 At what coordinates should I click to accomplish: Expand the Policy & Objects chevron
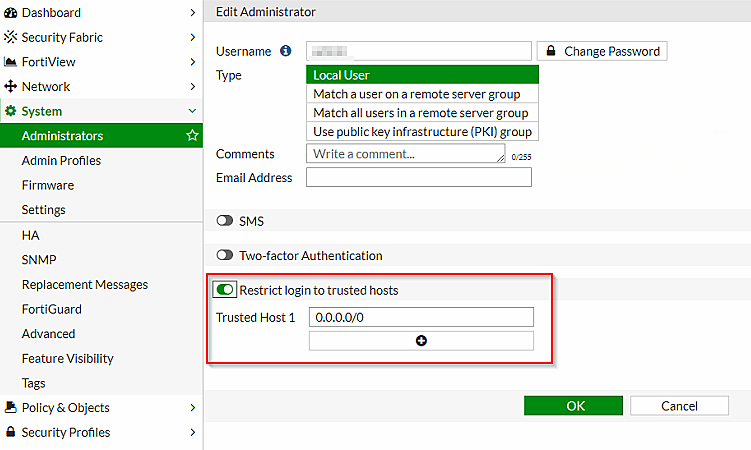click(x=193, y=407)
